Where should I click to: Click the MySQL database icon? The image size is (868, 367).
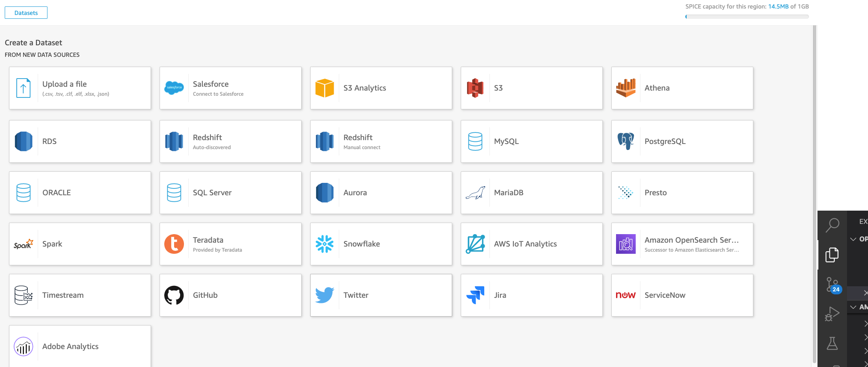[475, 141]
